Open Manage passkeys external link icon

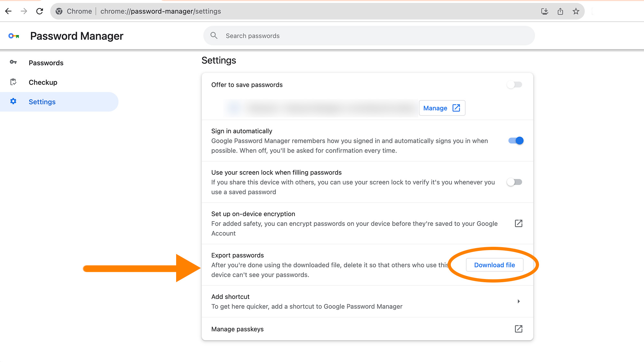518,329
